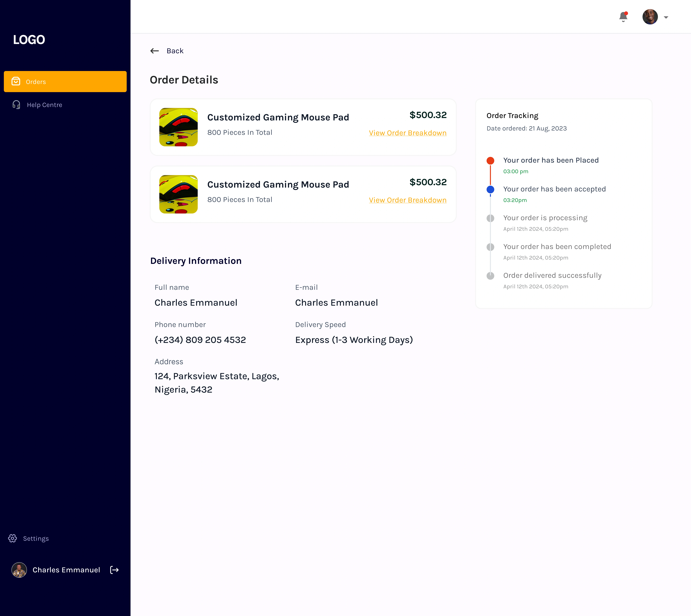Expand the profile dropdown arrow
691x616 pixels.
click(666, 17)
